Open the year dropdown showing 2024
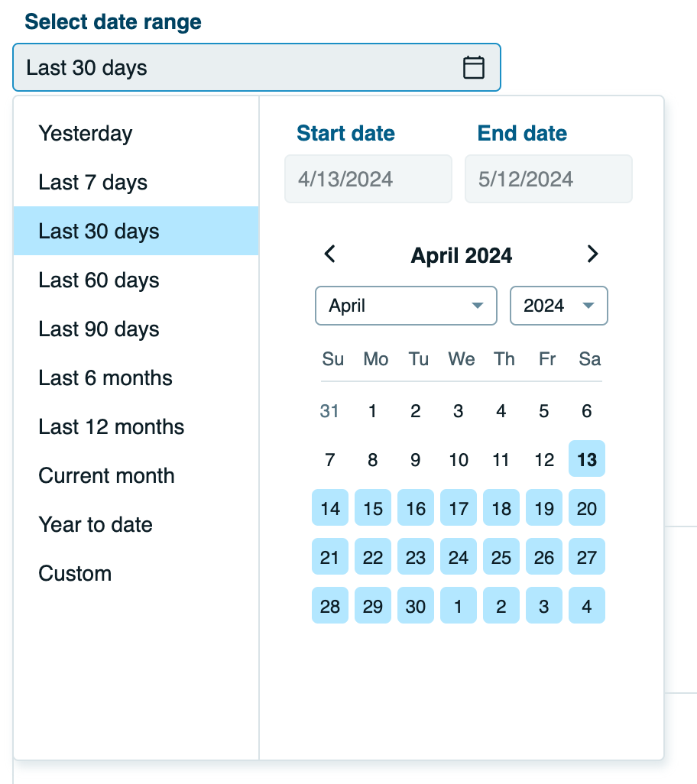Viewport: 697px width, 784px height. click(559, 305)
